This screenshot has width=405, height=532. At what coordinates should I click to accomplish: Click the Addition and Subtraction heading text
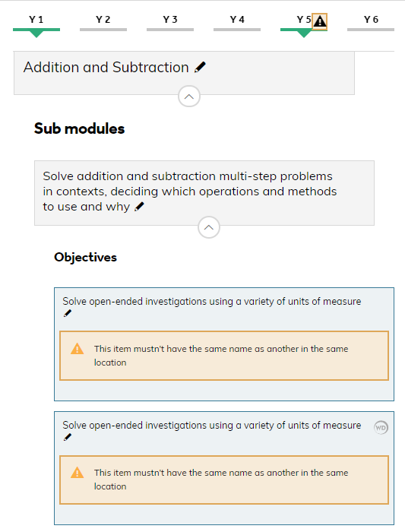[106, 67]
